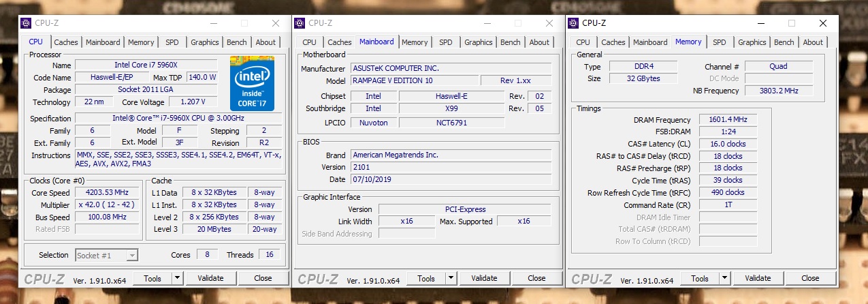This screenshot has width=868, height=304.
Task: Select the 'Intel Core i7 5960X' name field
Action: tap(146, 65)
